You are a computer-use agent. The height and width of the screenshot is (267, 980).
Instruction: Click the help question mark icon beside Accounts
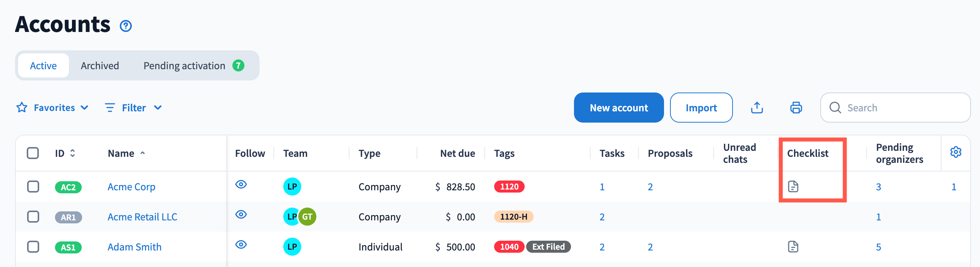125,26
